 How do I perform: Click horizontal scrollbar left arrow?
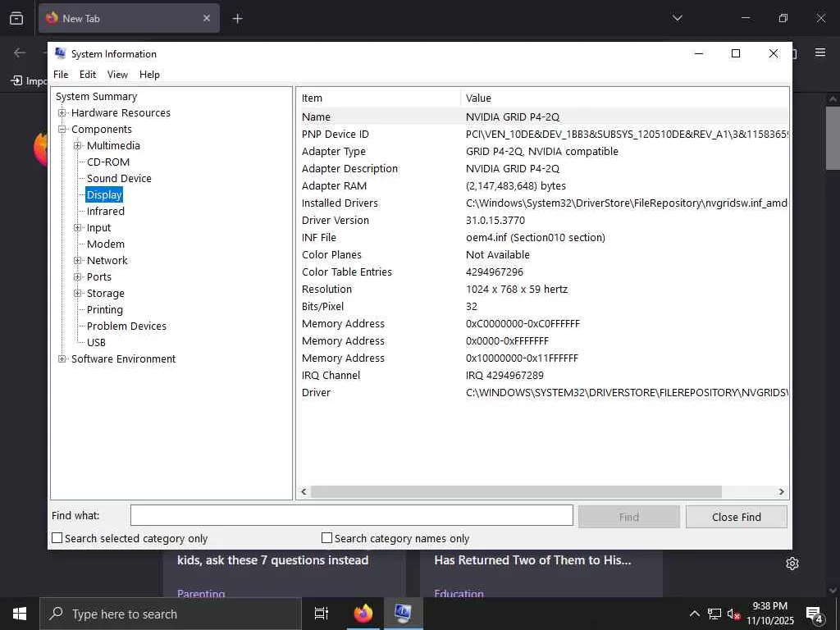[304, 492]
